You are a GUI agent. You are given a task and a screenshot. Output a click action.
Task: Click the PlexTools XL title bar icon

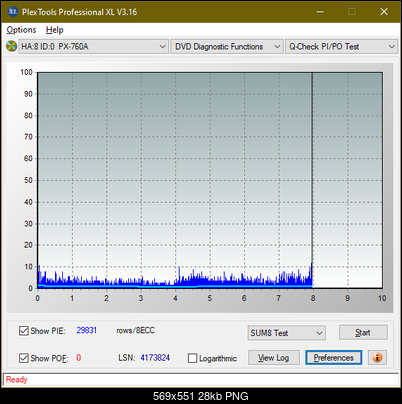[13, 12]
